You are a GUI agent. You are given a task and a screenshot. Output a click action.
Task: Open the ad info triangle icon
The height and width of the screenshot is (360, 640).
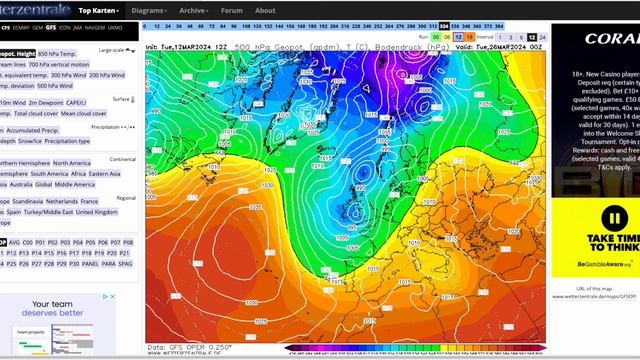point(105,297)
